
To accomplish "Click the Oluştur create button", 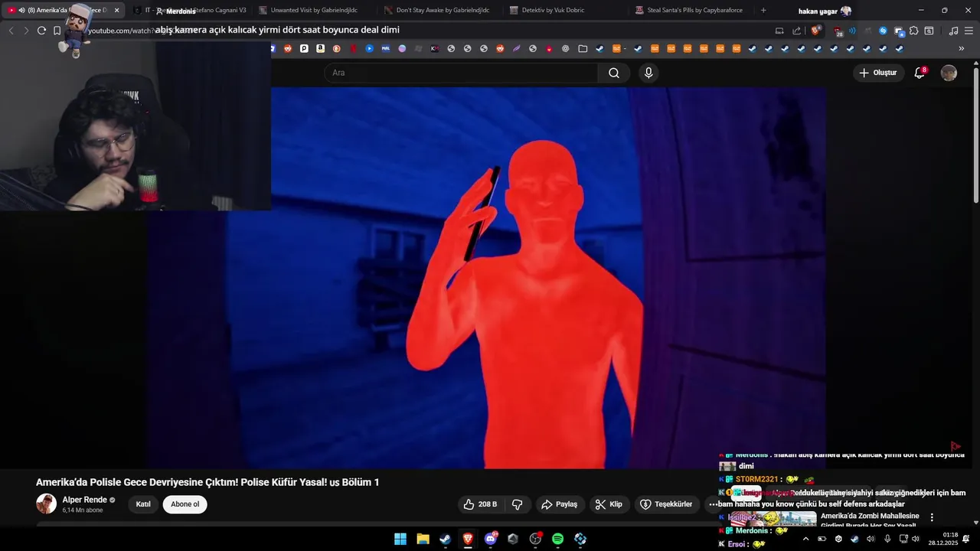I will [877, 73].
